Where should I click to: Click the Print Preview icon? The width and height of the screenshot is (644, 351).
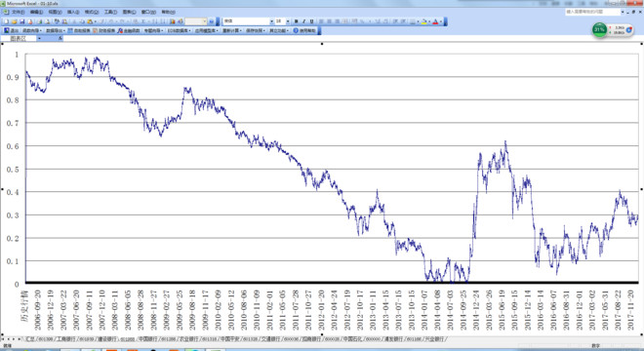coord(47,21)
